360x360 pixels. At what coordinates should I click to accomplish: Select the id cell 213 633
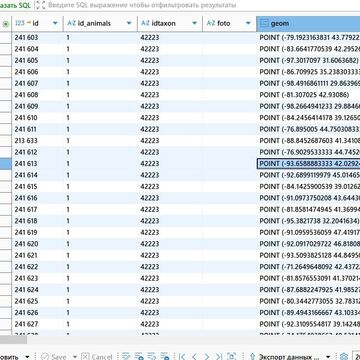(x=37, y=141)
